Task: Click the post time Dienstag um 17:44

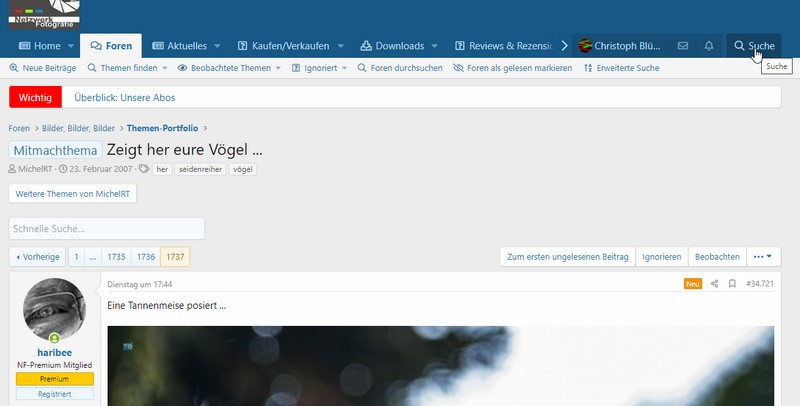Action: [x=139, y=284]
